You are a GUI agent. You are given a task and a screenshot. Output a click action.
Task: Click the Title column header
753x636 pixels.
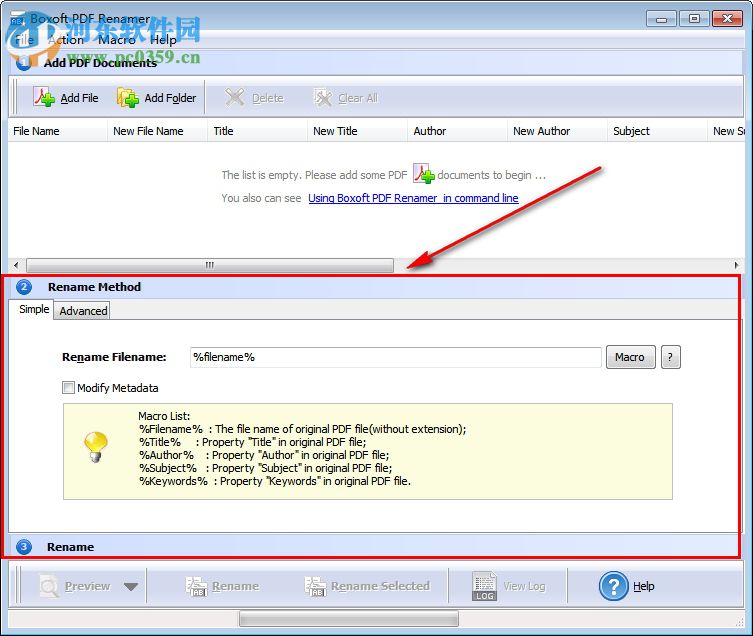click(257, 131)
